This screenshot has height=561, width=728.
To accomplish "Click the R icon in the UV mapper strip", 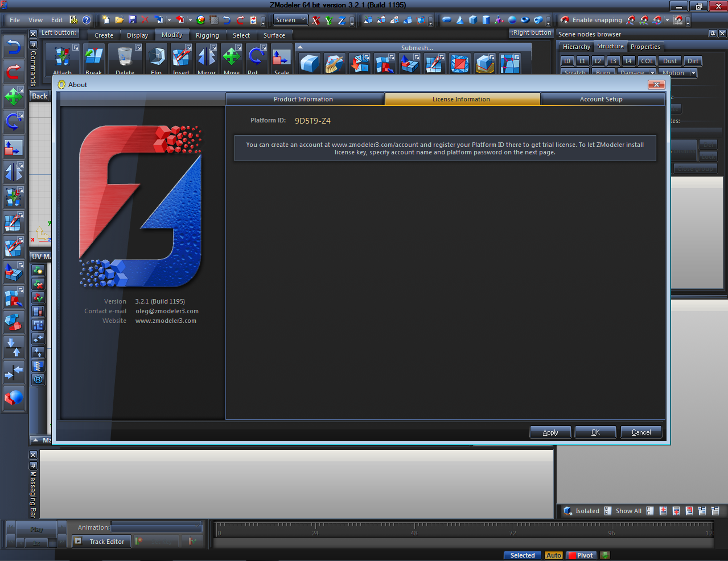I will pos(38,380).
